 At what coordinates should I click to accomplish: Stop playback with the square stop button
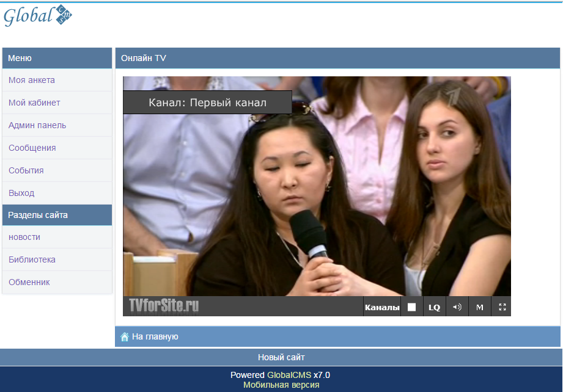point(411,307)
